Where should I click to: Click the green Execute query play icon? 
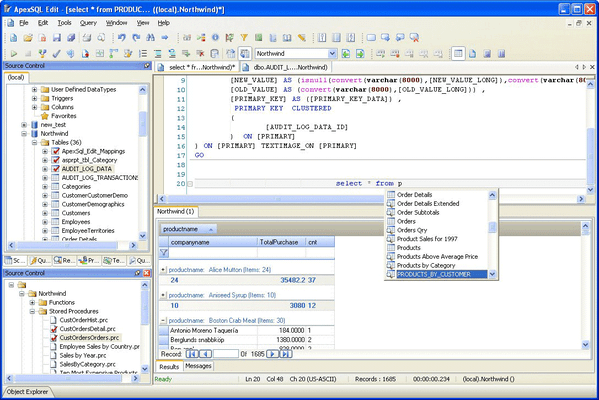14,54
